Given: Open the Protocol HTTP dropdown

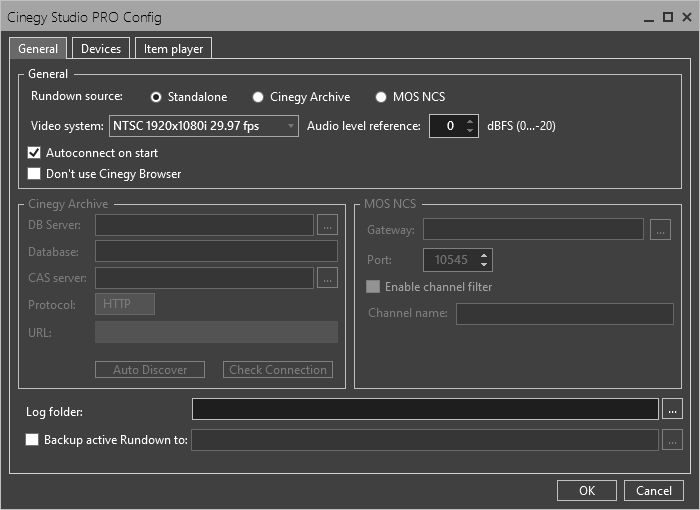Looking at the screenshot, I should click(125, 304).
